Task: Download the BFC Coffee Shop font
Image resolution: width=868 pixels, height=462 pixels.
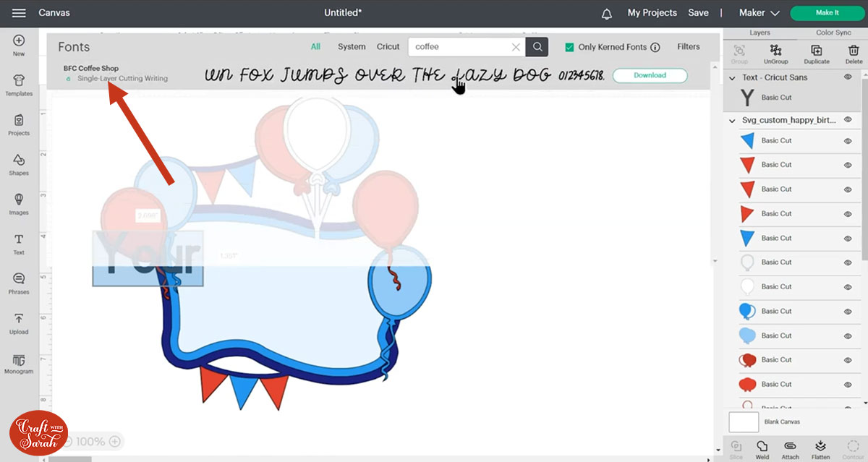Action: tap(650, 75)
